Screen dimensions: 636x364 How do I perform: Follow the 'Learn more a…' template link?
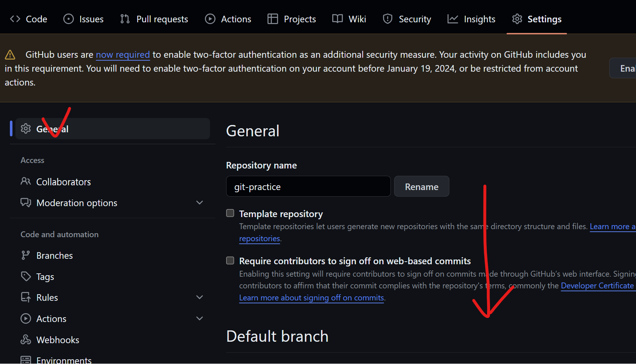tap(613, 227)
